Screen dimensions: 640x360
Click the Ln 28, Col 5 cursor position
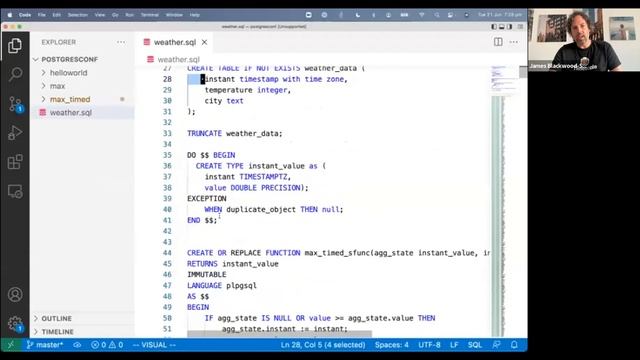tap(323, 345)
